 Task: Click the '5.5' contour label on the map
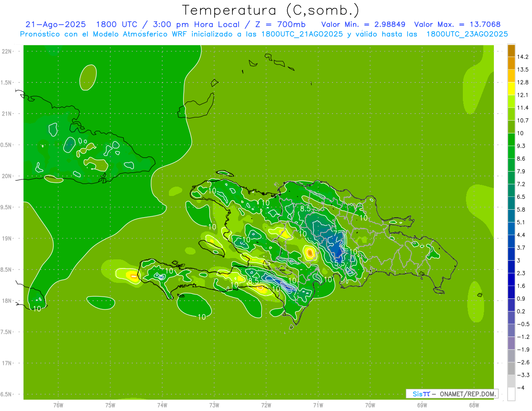coord(340,263)
